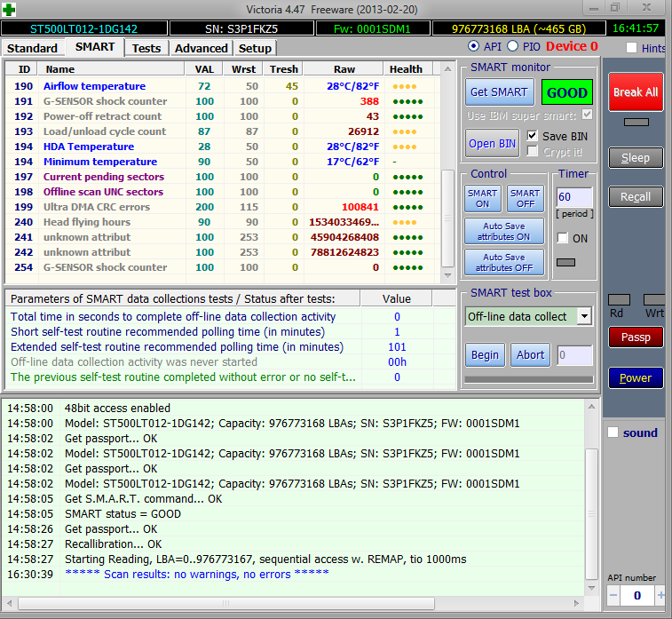Viewport: 672px width, 619px height.
Task: Open the Advanced tab
Action: tap(201, 48)
